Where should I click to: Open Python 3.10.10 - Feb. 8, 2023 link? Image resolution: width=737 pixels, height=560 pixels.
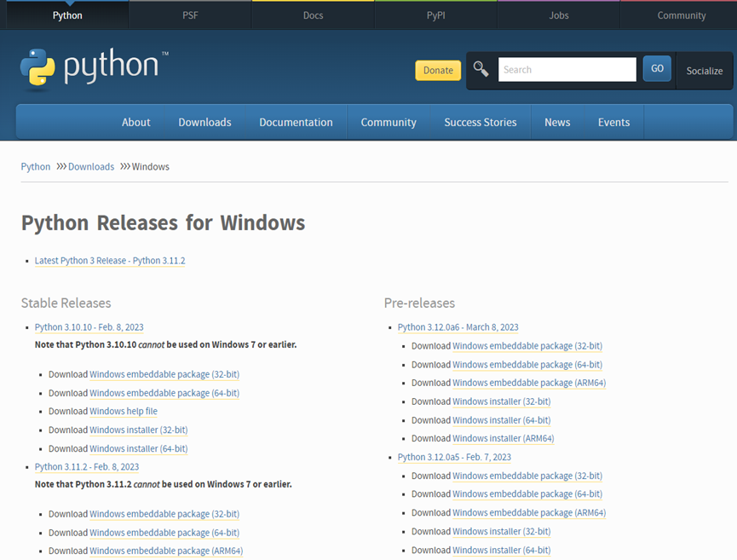[x=89, y=327]
